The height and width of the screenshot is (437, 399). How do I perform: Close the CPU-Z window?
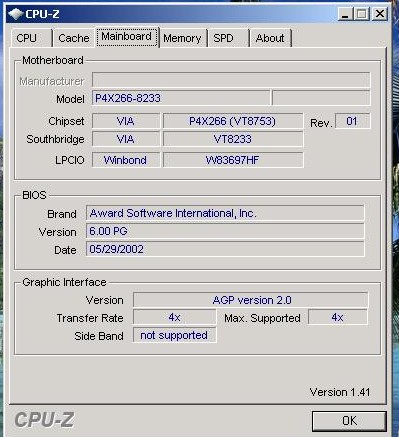click(380, 14)
